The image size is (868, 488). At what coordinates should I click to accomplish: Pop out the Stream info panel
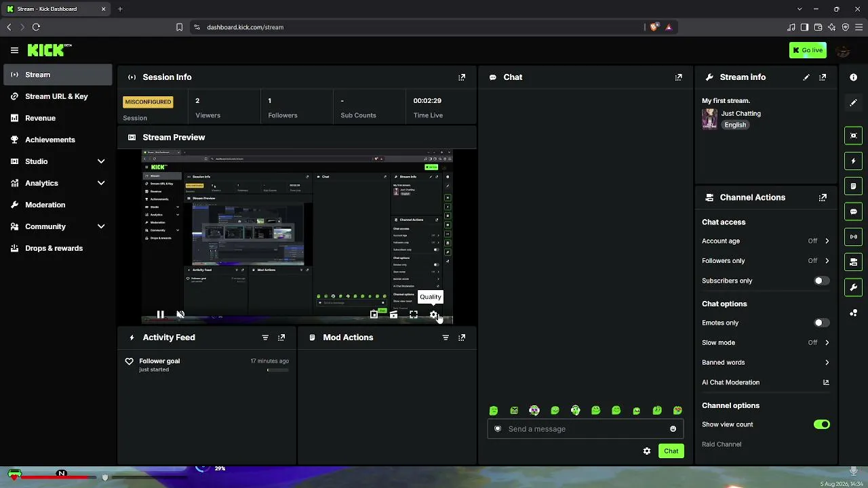point(823,77)
